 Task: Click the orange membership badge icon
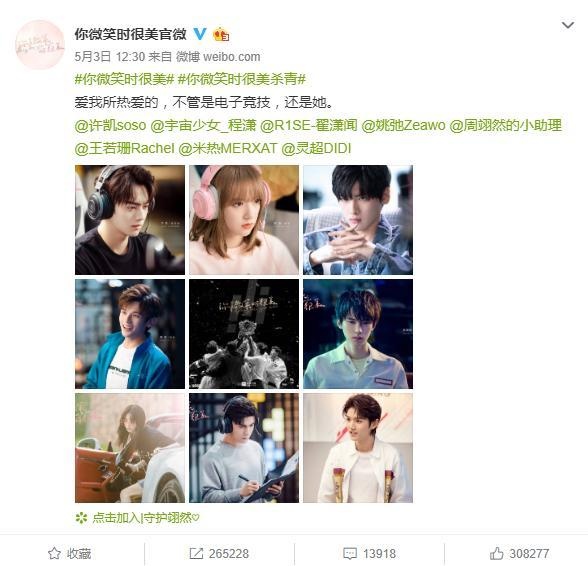pos(221,35)
